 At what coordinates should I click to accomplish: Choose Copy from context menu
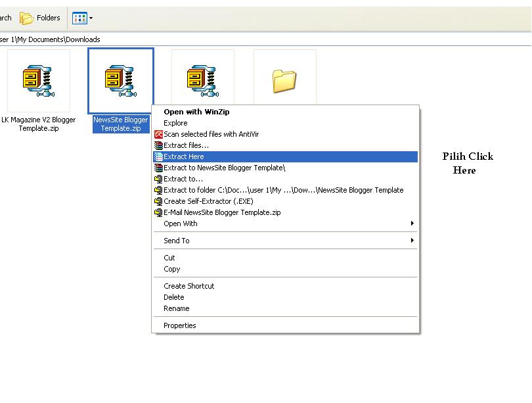(x=285, y=269)
